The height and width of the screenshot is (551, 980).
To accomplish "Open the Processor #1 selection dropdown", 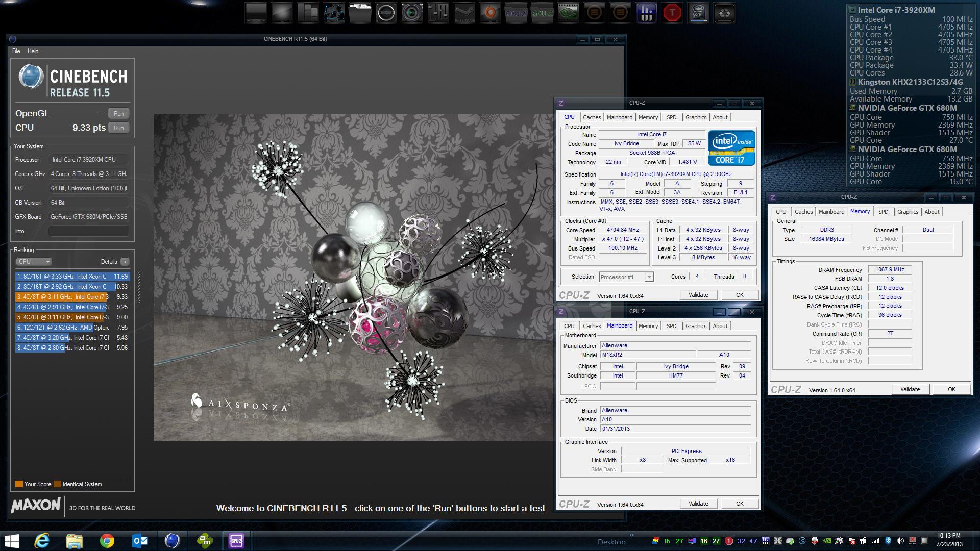I will coord(626,277).
